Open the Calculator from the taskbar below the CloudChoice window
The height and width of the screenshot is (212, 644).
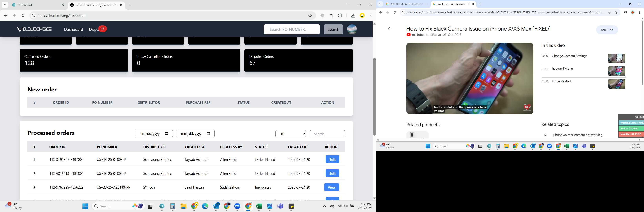click(172, 206)
